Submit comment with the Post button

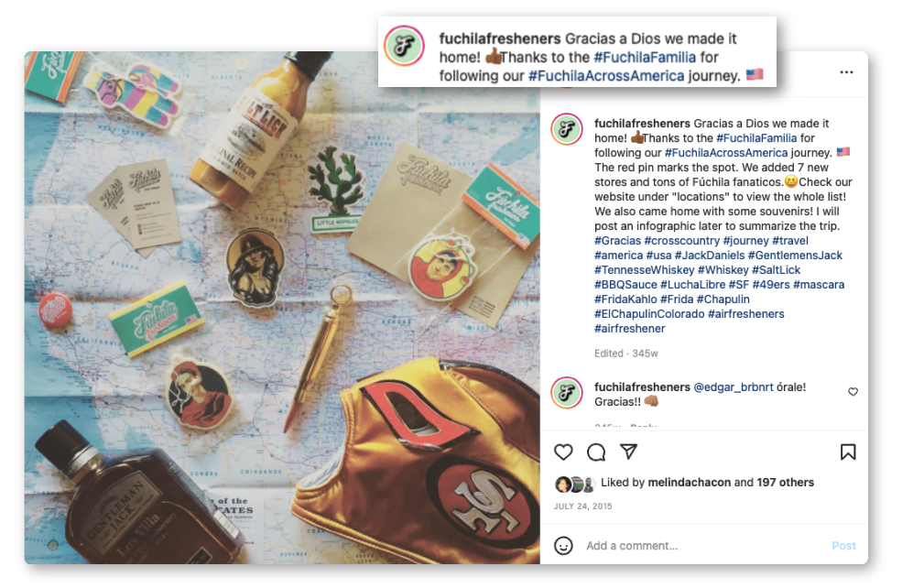pyautogui.click(x=843, y=546)
